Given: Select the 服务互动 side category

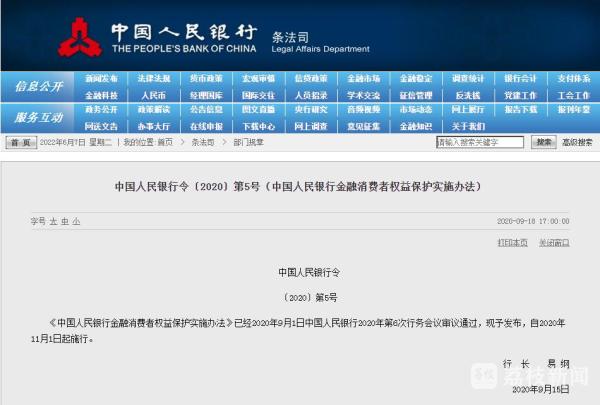Looking at the screenshot, I should tap(38, 118).
